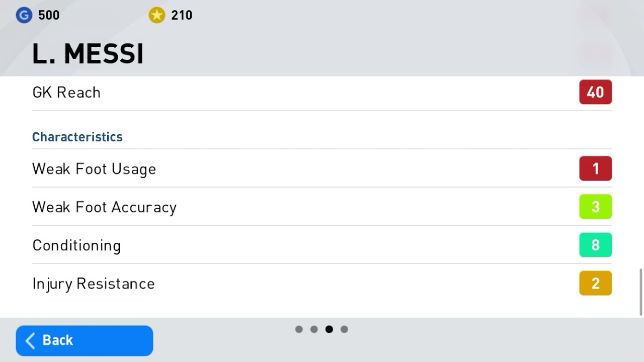Select the active third page dot
644x362 pixels.
(329, 329)
